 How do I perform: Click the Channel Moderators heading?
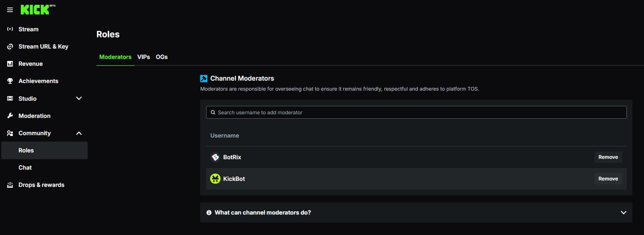click(x=242, y=79)
